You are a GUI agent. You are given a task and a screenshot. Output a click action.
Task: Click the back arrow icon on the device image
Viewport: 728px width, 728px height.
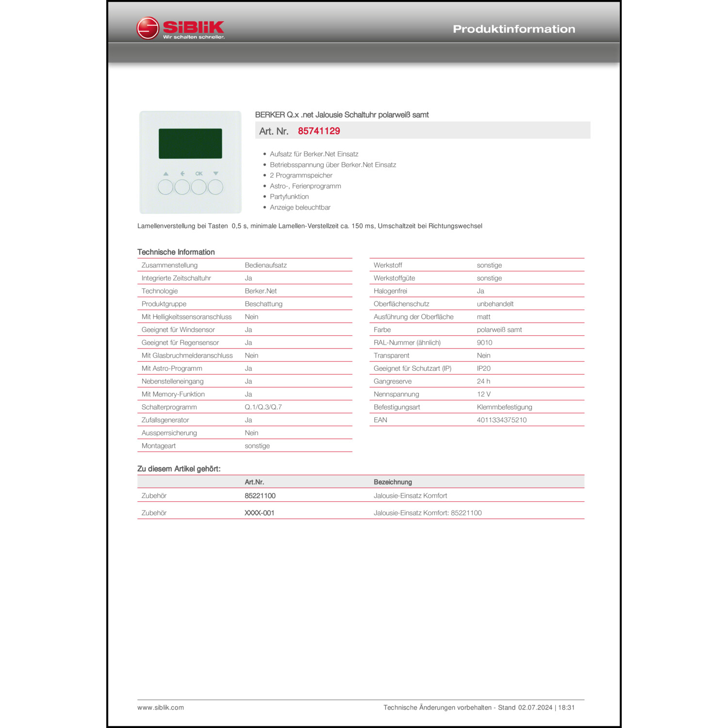(182, 173)
